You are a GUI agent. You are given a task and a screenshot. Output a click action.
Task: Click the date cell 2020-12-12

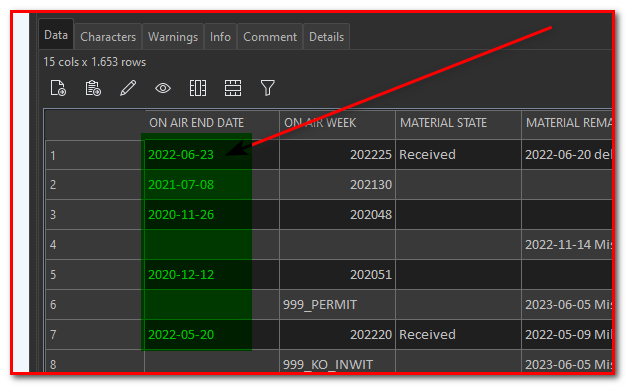[212, 275]
